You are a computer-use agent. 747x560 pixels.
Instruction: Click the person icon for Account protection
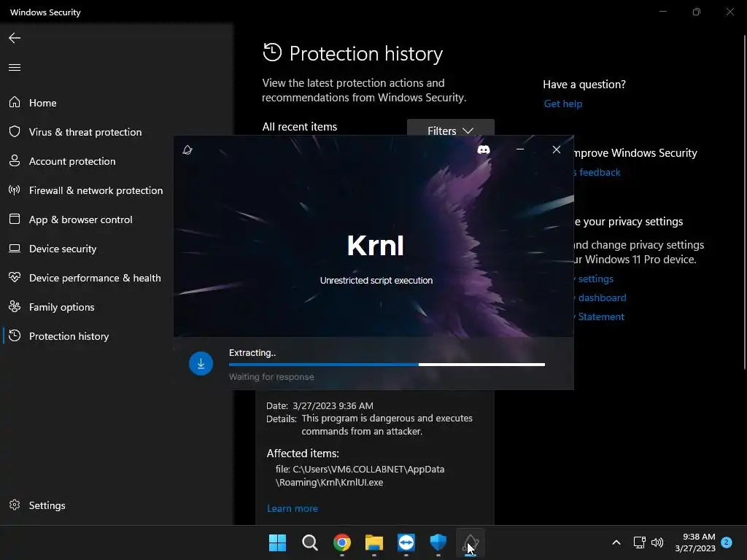tap(15, 160)
